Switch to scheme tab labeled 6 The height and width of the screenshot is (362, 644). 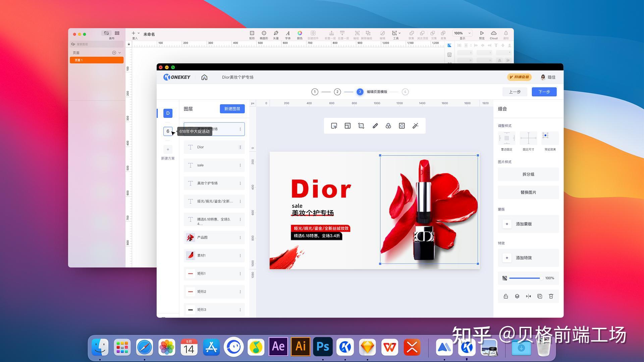click(x=168, y=131)
